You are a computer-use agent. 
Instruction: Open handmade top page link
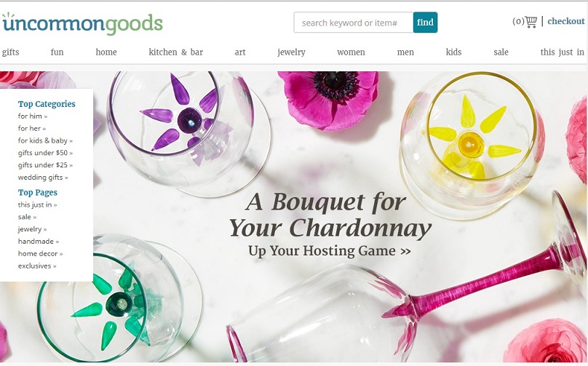click(x=39, y=241)
